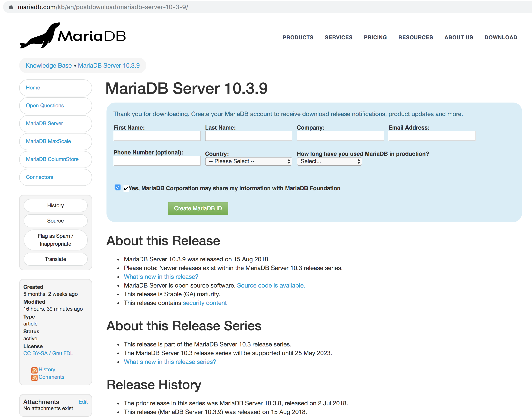The width and height of the screenshot is (532, 418).
Task: Go to PRICING in top navigation
Action: 375,38
